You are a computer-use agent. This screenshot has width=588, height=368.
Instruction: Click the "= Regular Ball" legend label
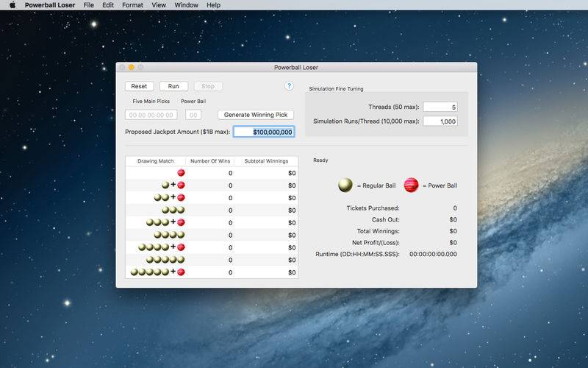(376, 185)
